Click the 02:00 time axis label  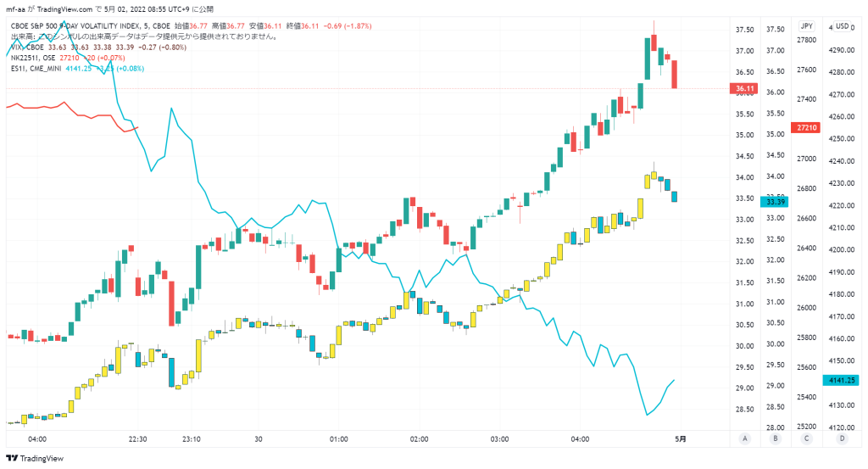419,439
